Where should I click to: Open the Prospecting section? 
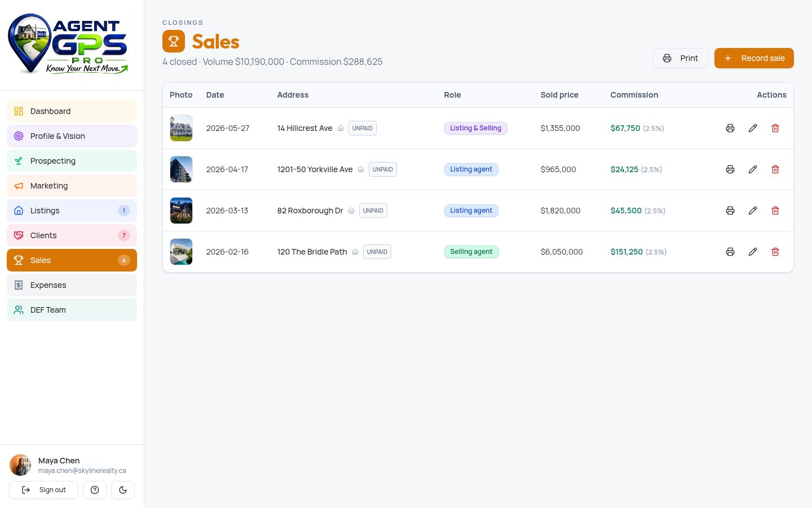[x=72, y=161]
